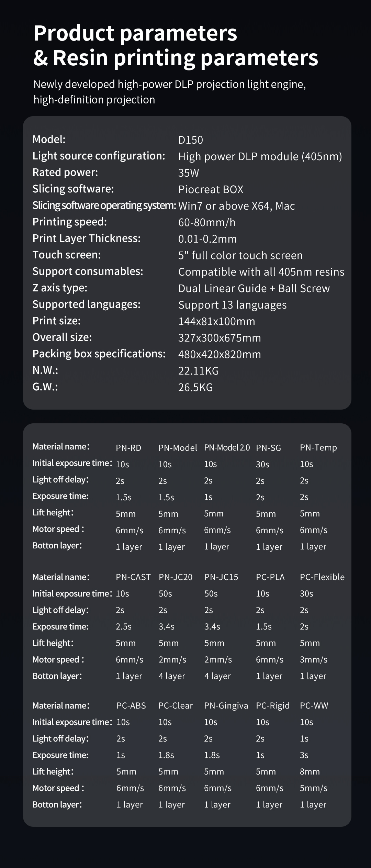Click the 'Product parameters' main heading

[x=135, y=33]
